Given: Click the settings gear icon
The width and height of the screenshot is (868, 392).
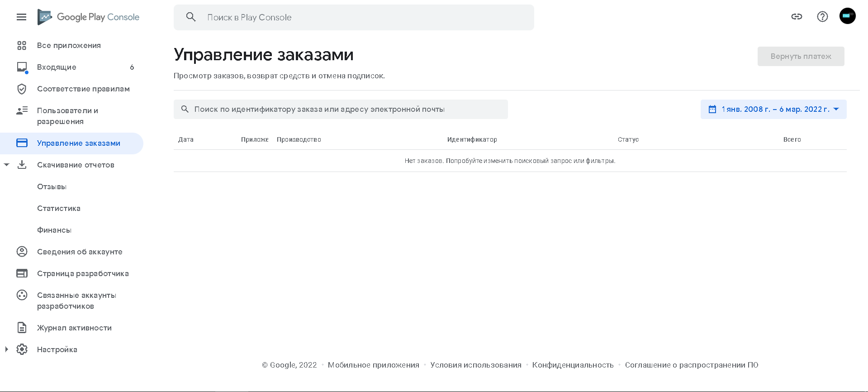Looking at the screenshot, I should pyautogui.click(x=22, y=349).
